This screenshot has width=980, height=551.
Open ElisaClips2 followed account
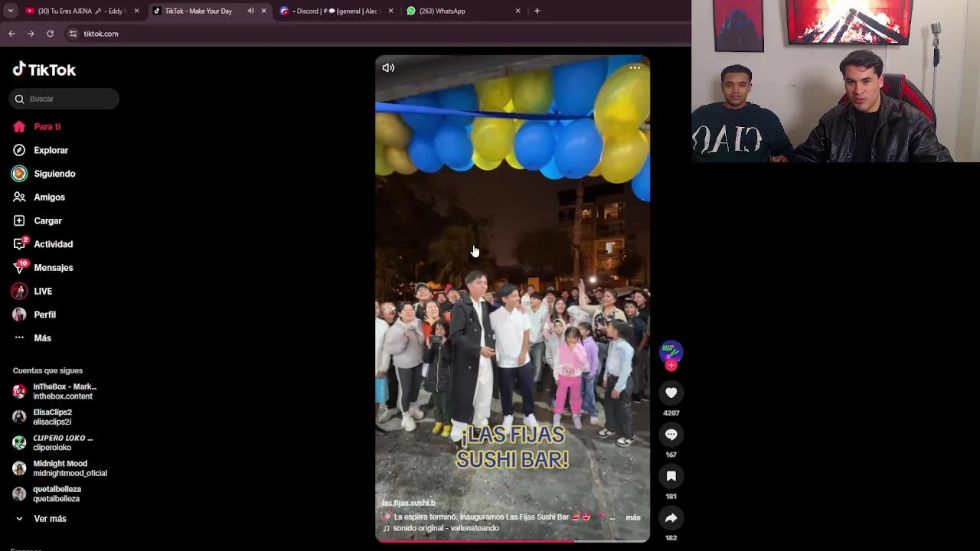61,417
